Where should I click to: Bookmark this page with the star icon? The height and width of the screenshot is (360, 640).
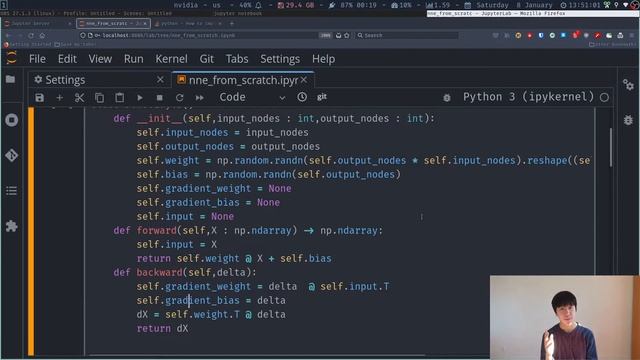click(x=347, y=36)
